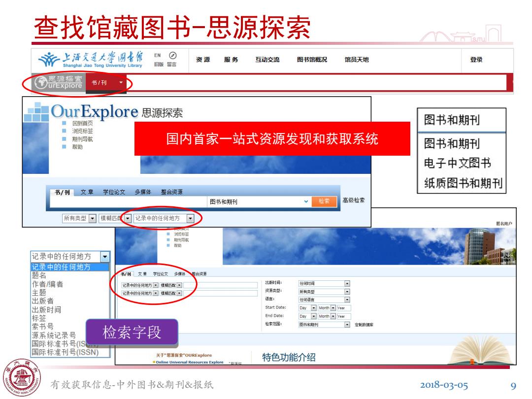Image resolution: width=532 pixels, height=399 pixels.
Task: Click second keyword input in advanced search
Action: (x=220, y=293)
